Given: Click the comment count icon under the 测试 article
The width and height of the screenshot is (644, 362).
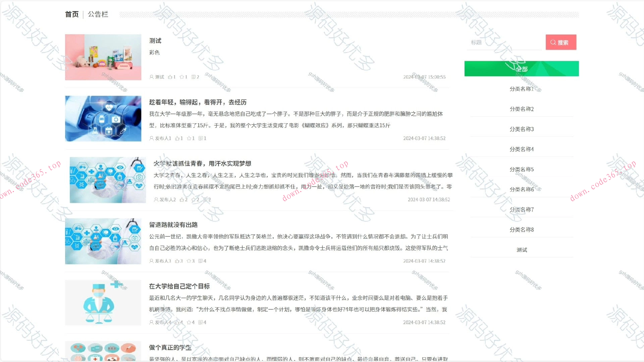Looking at the screenshot, I should click(194, 77).
